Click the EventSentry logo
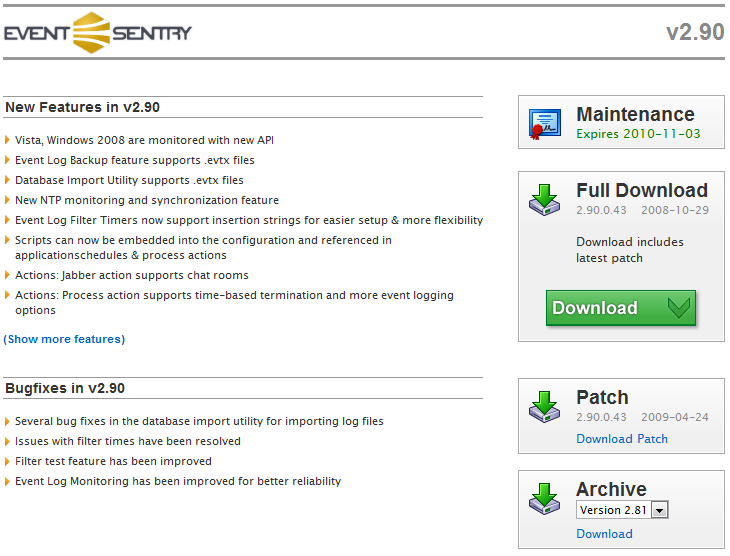This screenshot has height=556, width=730. (x=98, y=33)
